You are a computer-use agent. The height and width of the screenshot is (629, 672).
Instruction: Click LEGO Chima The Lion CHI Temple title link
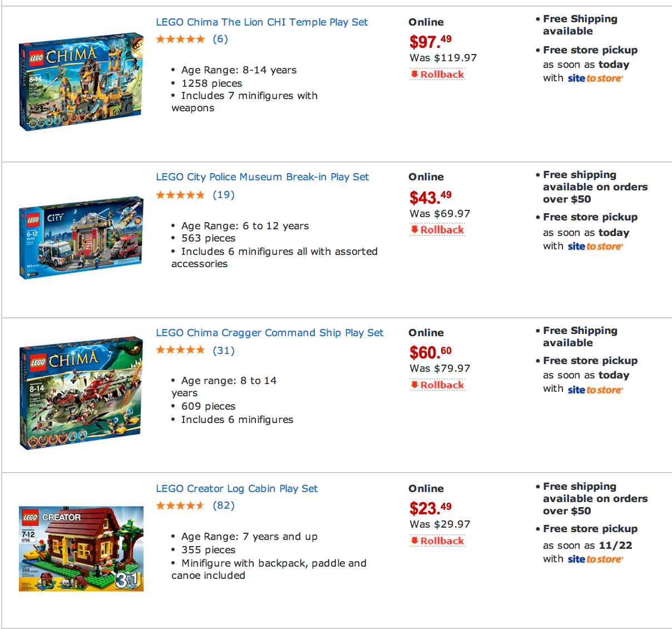click(261, 22)
